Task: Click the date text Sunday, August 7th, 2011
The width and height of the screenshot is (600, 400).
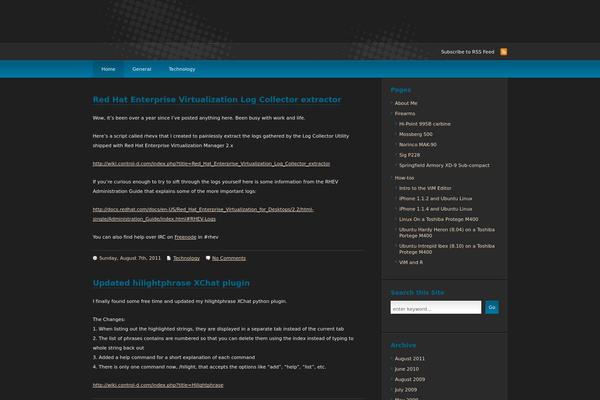Action: 130,258
